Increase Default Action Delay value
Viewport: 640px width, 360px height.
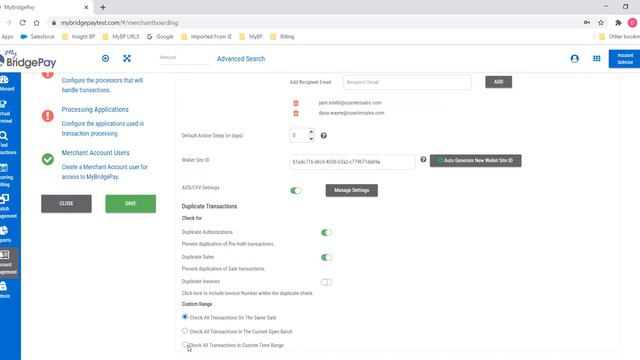tap(311, 132)
